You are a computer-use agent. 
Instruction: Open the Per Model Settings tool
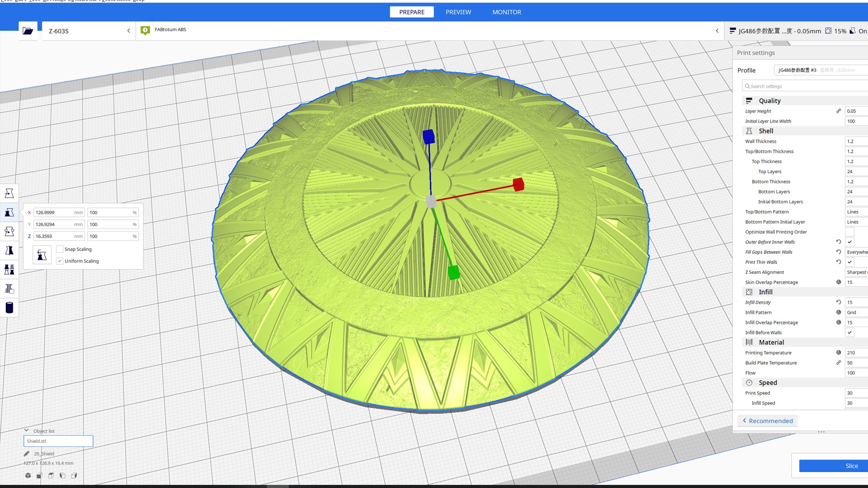[x=9, y=270]
